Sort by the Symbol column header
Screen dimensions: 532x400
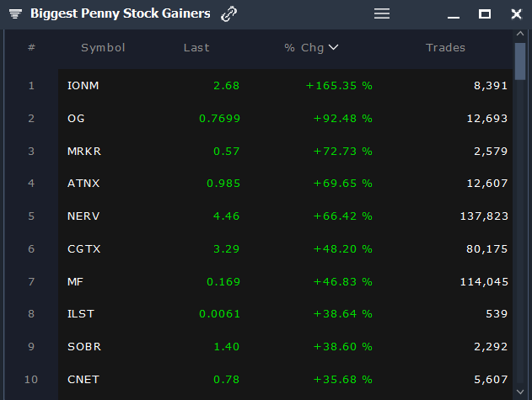(x=103, y=48)
